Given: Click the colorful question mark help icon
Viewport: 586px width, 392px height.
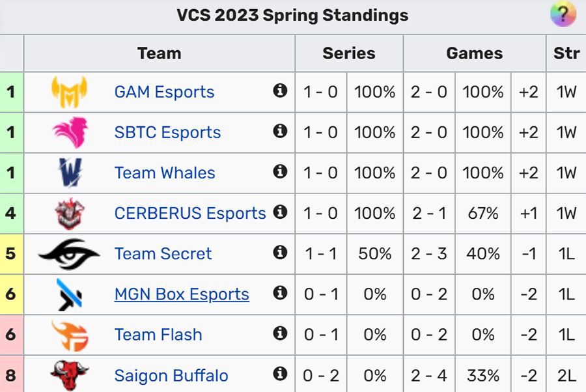Looking at the screenshot, I should (563, 14).
